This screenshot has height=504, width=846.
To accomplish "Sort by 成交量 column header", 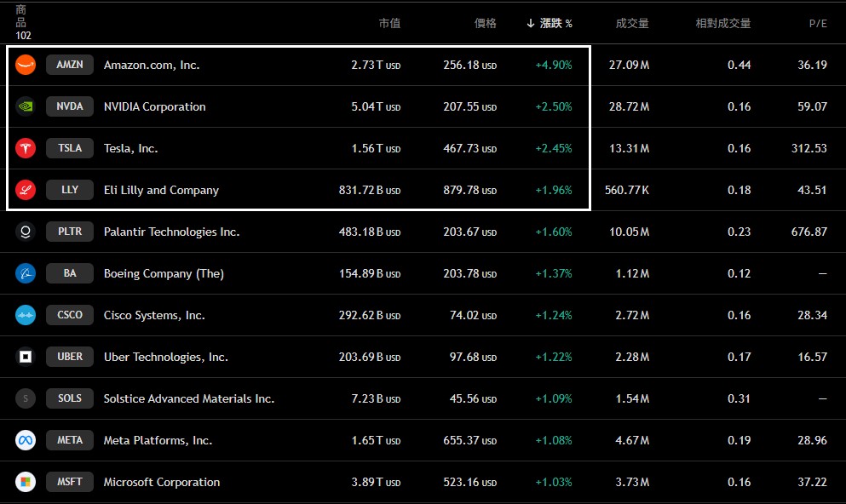I will (632, 24).
